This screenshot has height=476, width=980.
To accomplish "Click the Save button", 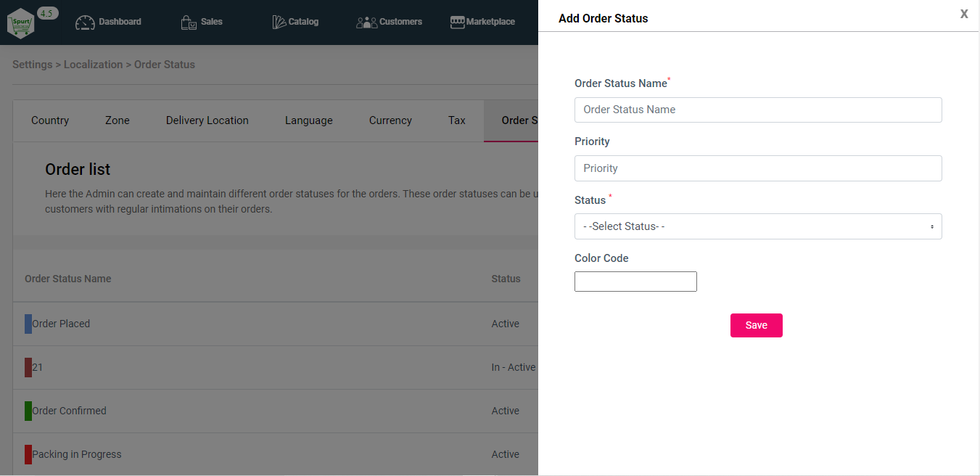I will point(757,325).
